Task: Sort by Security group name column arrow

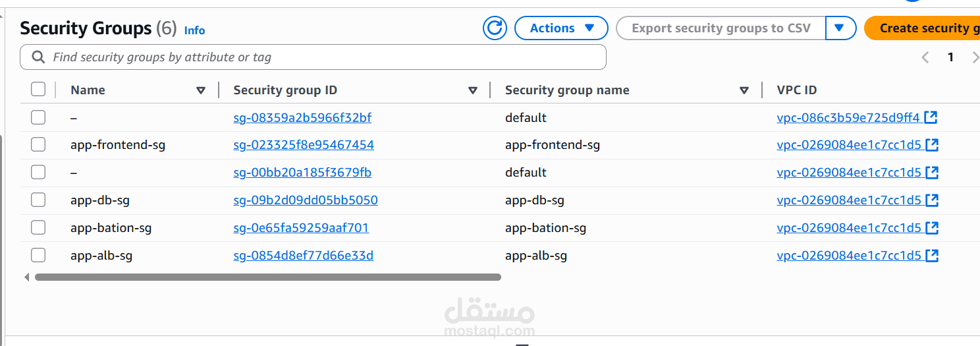Action: (x=744, y=90)
